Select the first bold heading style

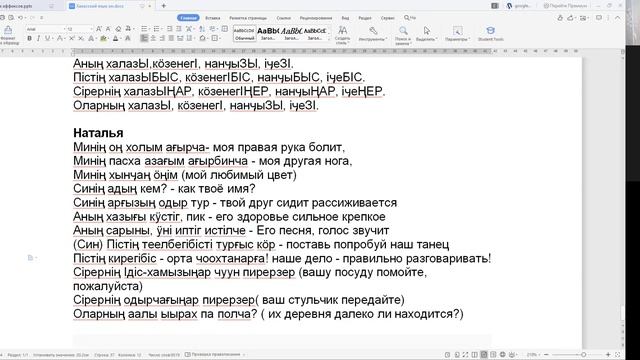(x=268, y=34)
